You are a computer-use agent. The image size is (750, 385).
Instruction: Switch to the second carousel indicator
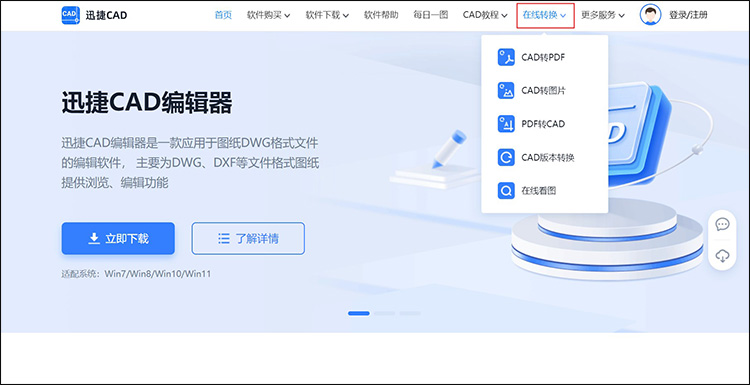[x=385, y=313]
